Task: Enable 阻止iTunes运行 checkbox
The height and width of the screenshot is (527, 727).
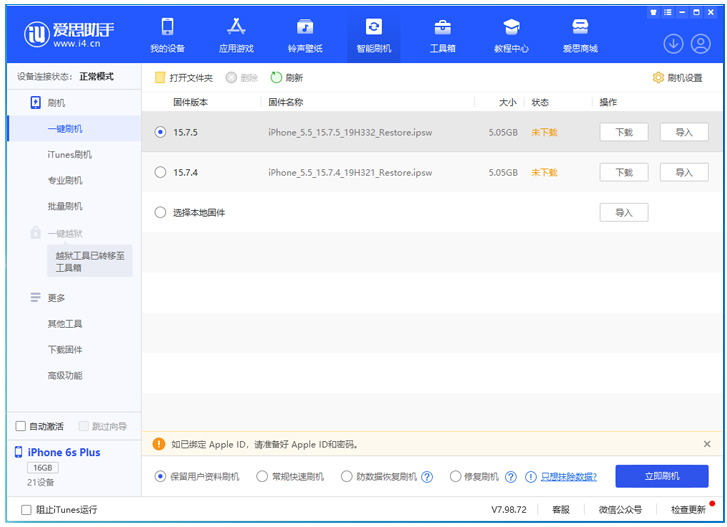Action: pyautogui.click(x=26, y=510)
